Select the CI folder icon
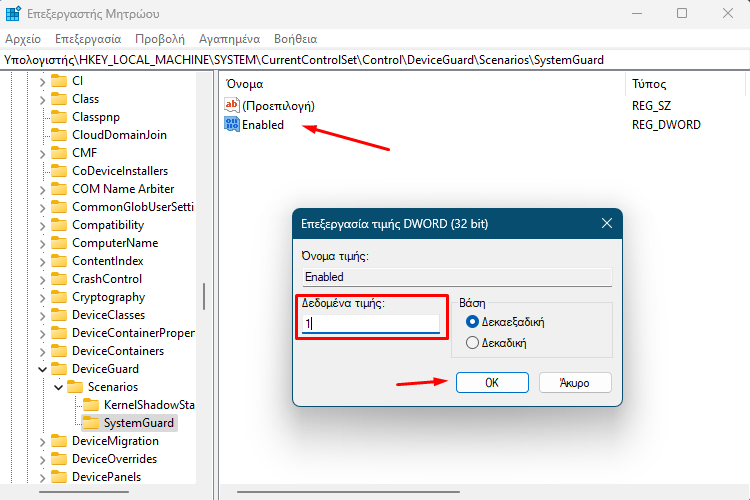Viewport: 750px width, 500px height. (59, 80)
